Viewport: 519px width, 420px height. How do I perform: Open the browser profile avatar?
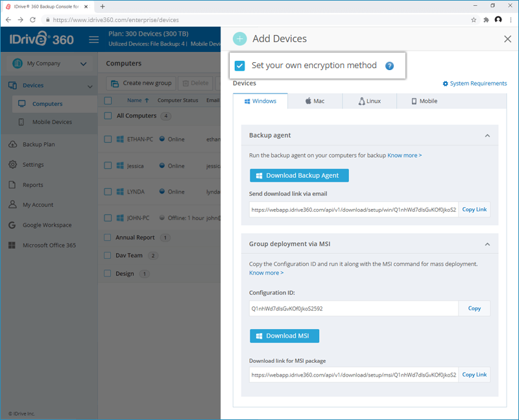point(498,19)
